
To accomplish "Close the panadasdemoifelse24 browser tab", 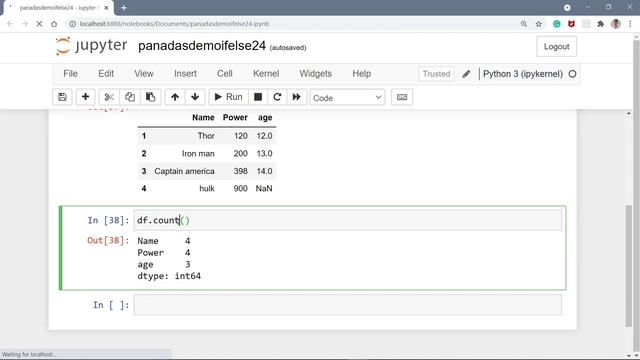I will pyautogui.click(x=106, y=8).
